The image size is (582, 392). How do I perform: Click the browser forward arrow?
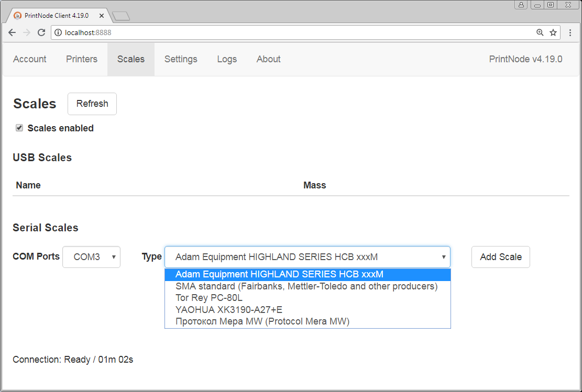click(x=27, y=32)
